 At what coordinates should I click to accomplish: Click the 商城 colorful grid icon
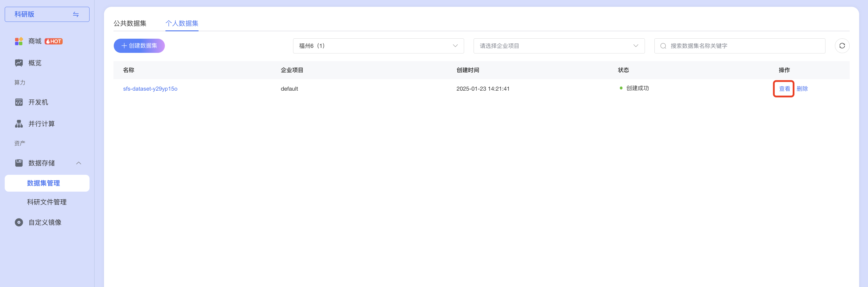[x=19, y=41]
